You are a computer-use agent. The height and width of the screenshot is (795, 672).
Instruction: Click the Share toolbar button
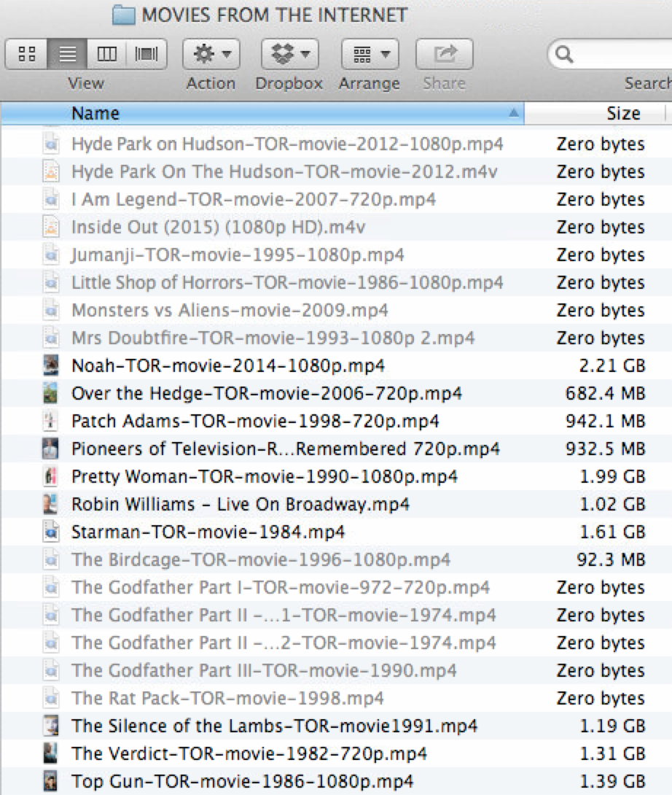tap(445, 54)
